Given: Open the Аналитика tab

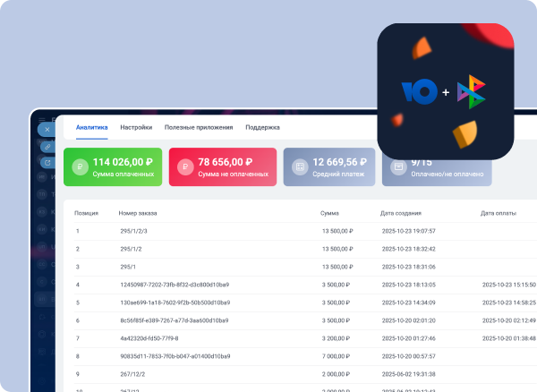Looking at the screenshot, I should [91, 128].
